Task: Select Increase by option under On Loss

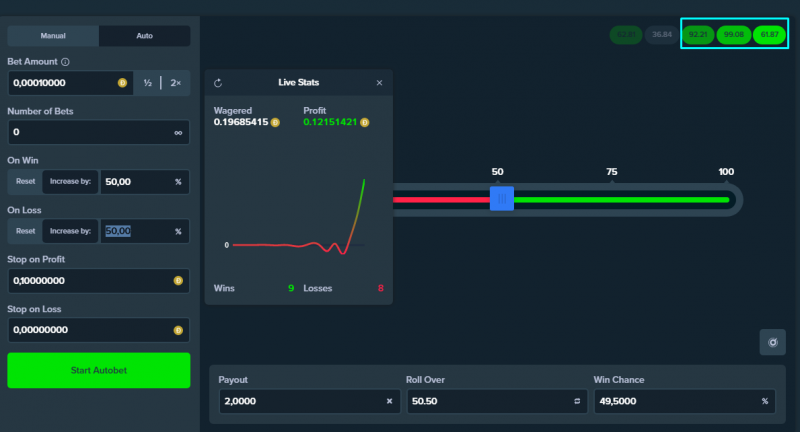Action: point(70,231)
